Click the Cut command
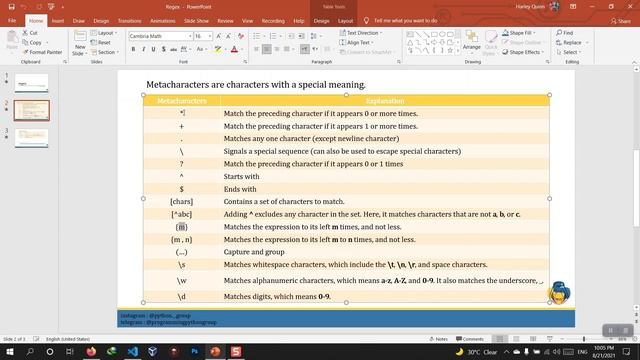The width and height of the screenshot is (640, 360). (x=30, y=33)
